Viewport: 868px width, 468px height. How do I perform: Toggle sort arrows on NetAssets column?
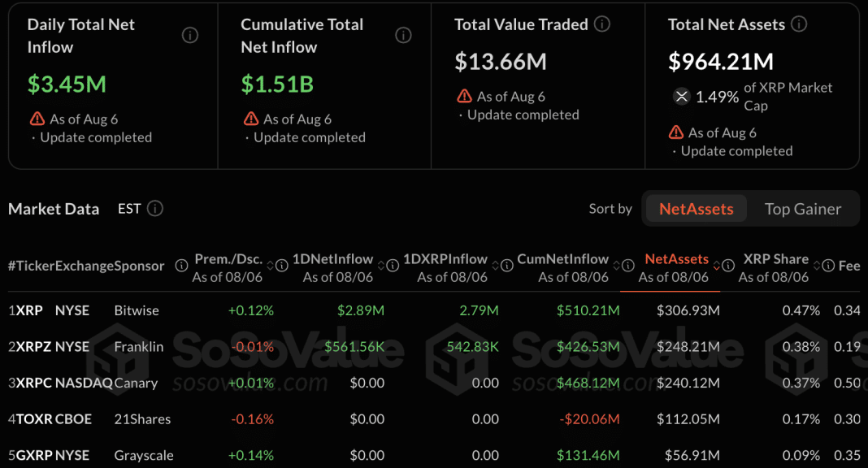[x=716, y=266]
